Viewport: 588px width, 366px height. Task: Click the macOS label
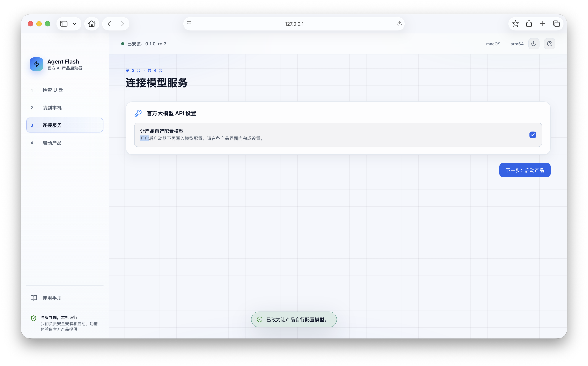point(493,44)
